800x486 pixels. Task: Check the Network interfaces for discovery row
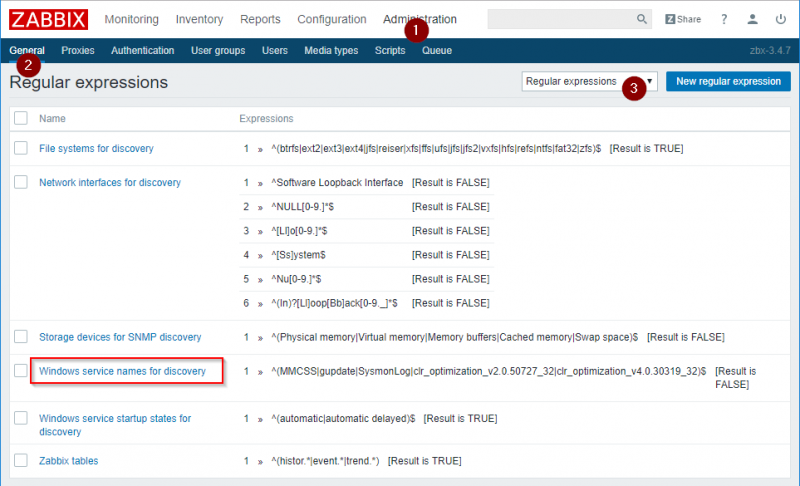[x=21, y=182]
